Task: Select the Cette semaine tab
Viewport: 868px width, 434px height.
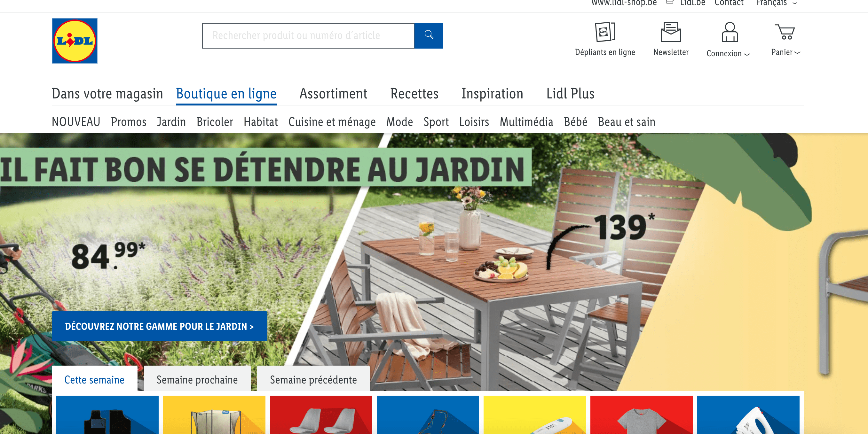Action: [94, 379]
